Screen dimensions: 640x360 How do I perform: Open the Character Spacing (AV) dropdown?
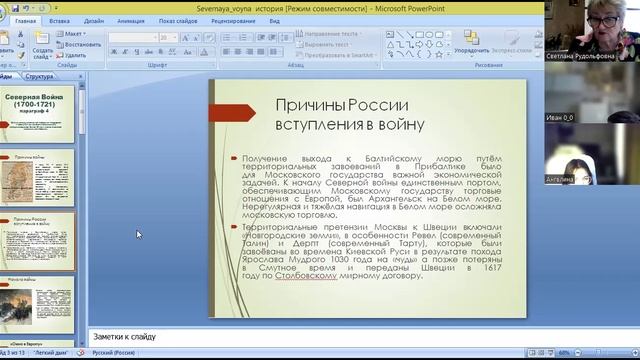click(x=173, y=52)
